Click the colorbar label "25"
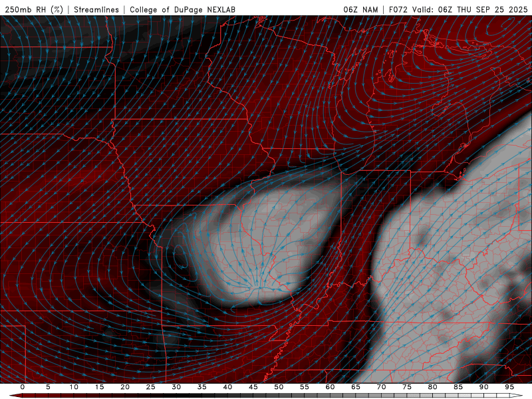The width and height of the screenshot is (532, 399). [x=151, y=387]
